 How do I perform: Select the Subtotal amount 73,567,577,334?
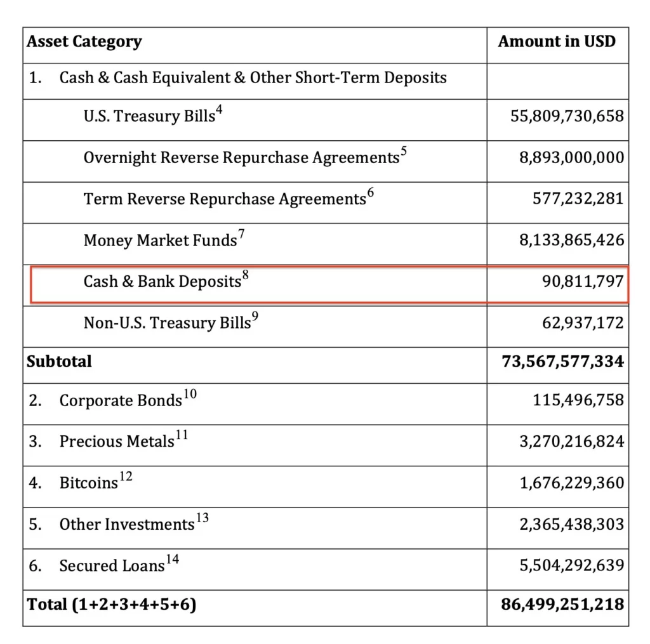[x=562, y=362]
